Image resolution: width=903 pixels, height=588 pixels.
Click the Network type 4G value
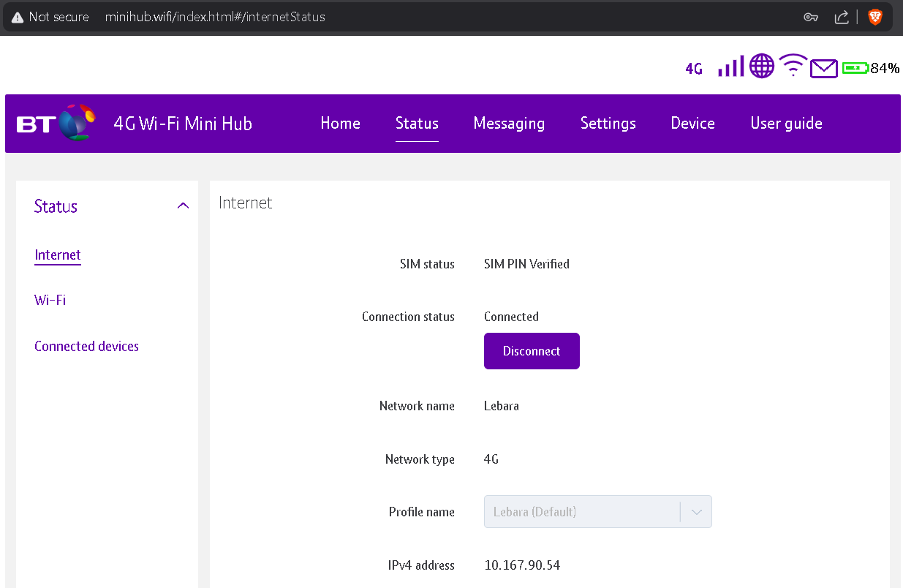pyautogui.click(x=491, y=459)
